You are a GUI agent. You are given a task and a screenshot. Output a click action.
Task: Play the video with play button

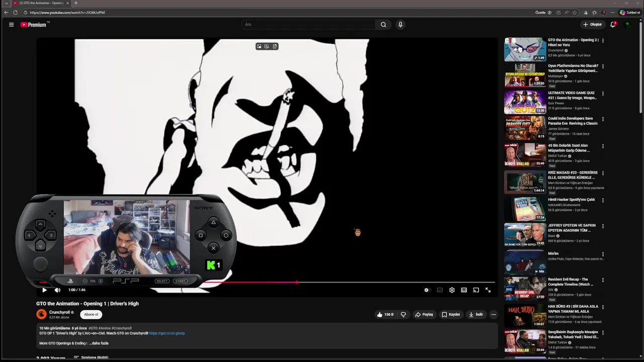pos(44,290)
